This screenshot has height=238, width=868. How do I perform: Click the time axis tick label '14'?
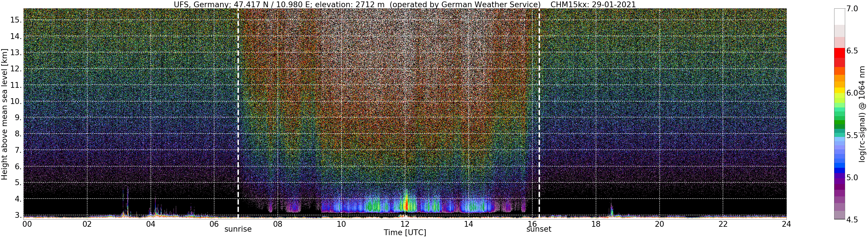pyautogui.click(x=468, y=224)
